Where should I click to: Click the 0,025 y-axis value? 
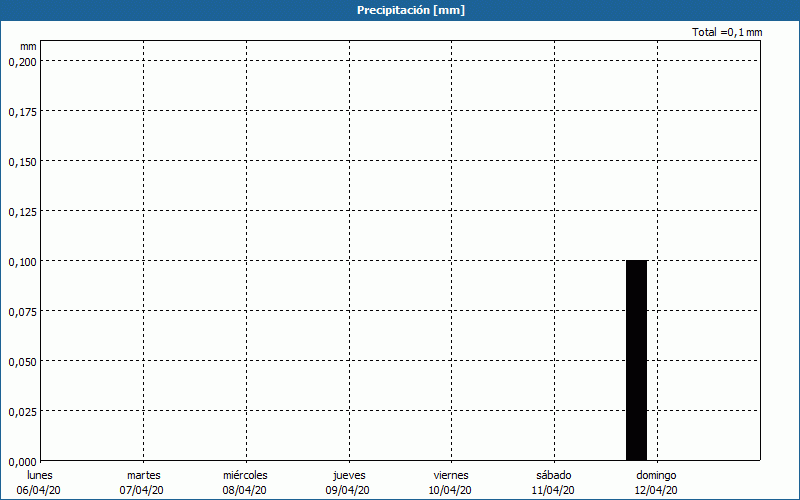(23, 412)
